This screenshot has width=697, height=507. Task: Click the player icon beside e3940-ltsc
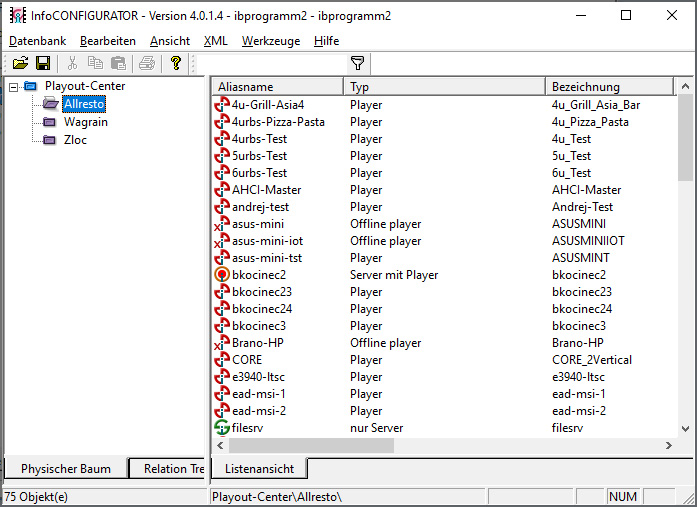(222, 377)
